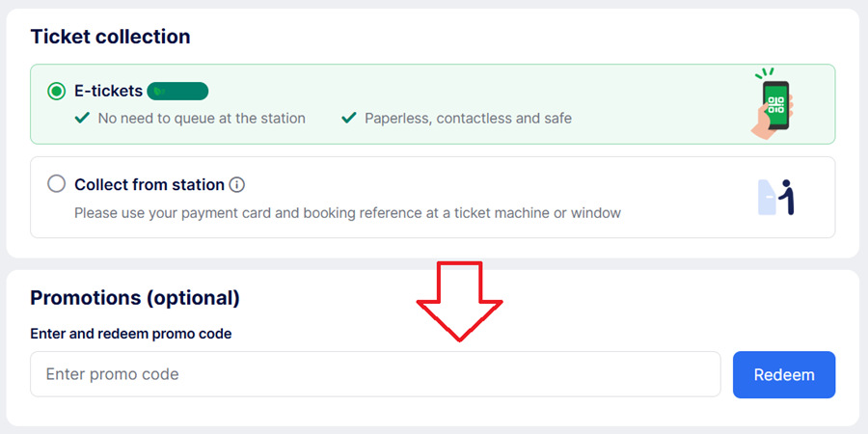Click the phone QR code illustration
The width and height of the screenshot is (868, 434).
pos(774,102)
